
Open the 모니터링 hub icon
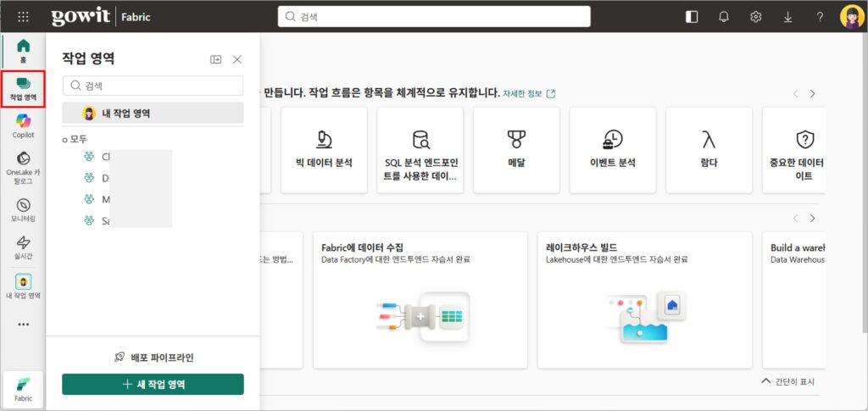pyautogui.click(x=23, y=210)
